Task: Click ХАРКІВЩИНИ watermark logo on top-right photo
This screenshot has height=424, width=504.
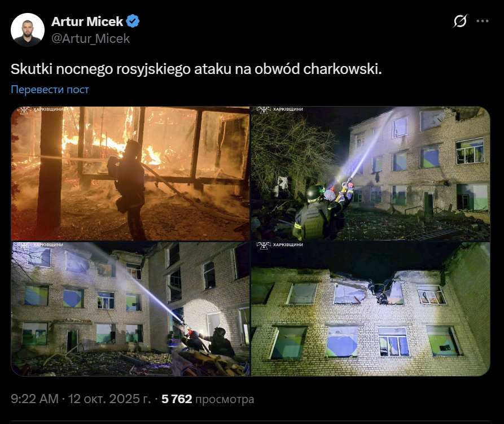Action: click(279, 110)
